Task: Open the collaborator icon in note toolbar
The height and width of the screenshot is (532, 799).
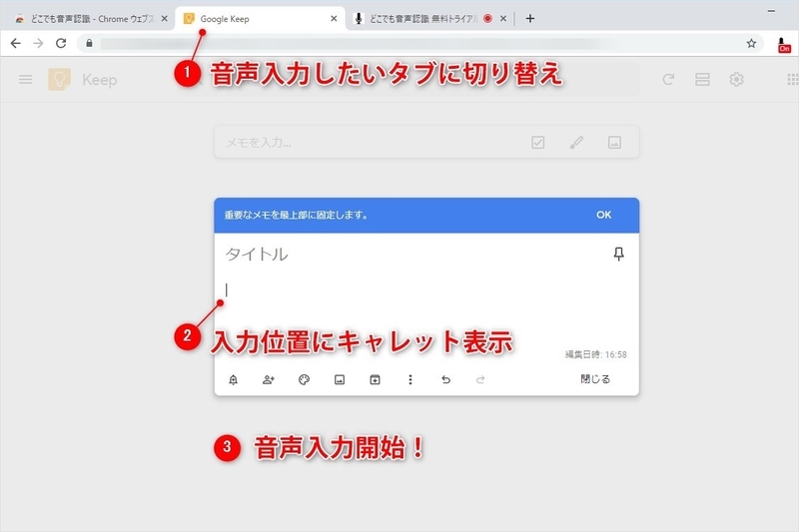Action: point(269,379)
